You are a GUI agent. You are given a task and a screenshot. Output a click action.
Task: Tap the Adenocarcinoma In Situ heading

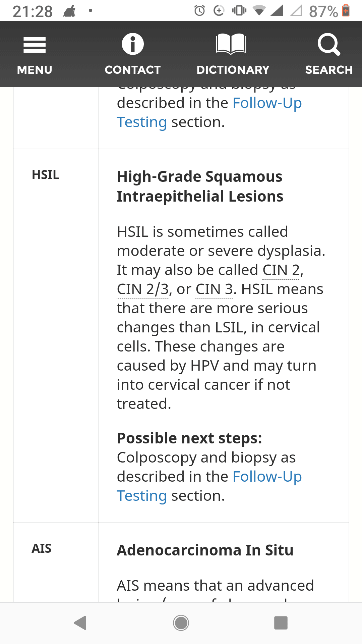point(205,550)
